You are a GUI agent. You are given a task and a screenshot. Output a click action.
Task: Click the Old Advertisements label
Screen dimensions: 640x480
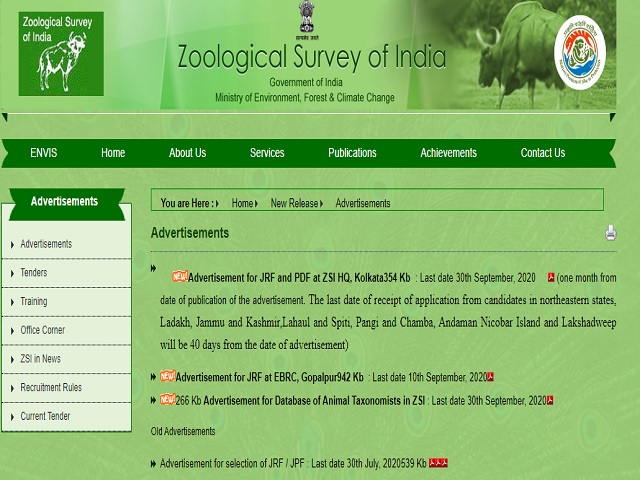[183, 431]
